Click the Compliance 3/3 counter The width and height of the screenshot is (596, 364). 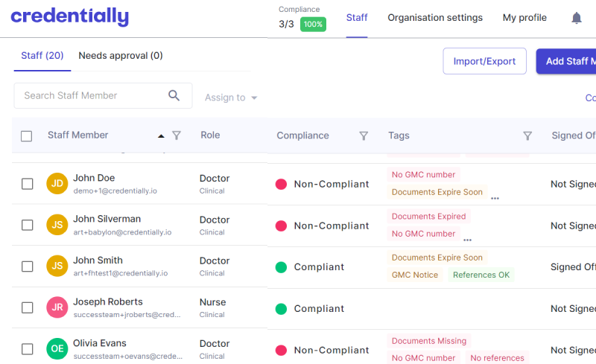pyautogui.click(x=286, y=25)
